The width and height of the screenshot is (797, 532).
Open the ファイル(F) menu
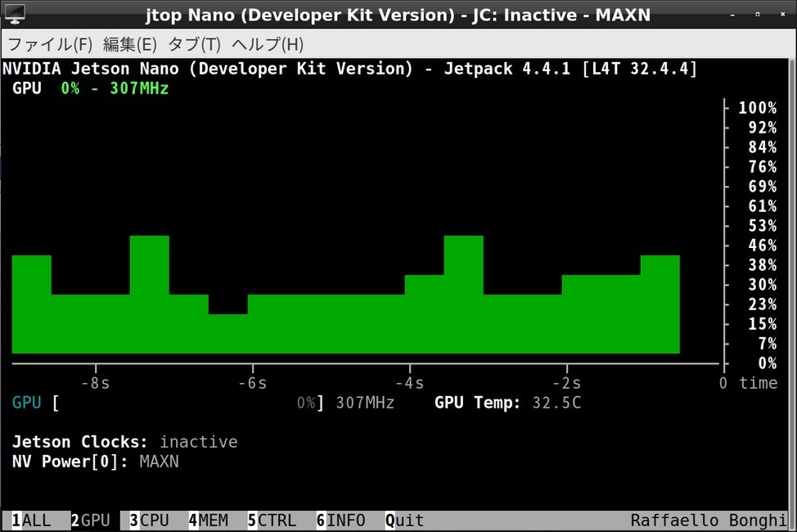point(50,44)
